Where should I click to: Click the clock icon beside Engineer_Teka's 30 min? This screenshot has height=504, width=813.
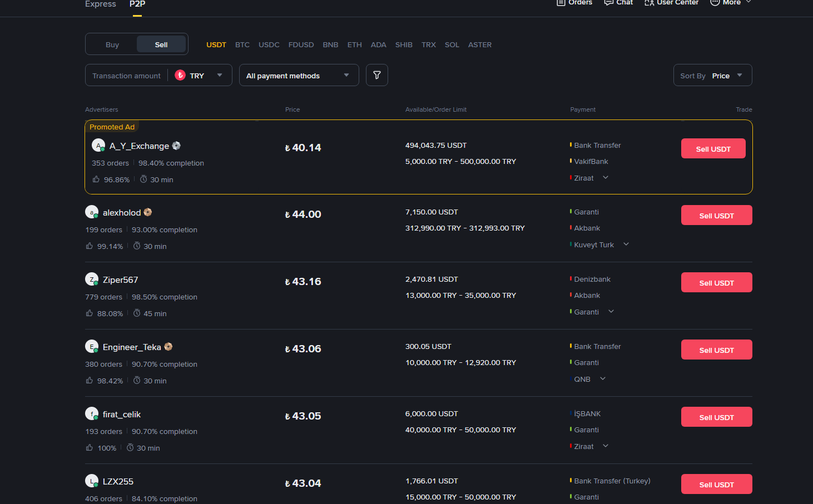[137, 380]
